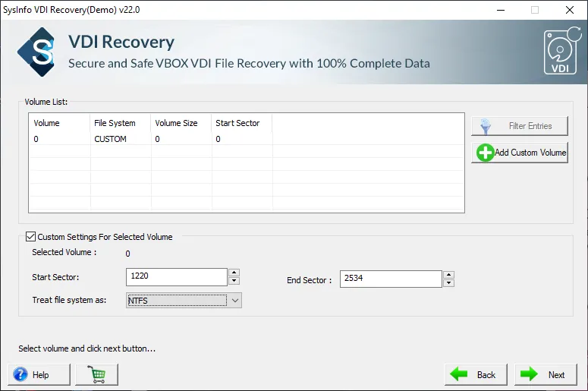Screen dimensions: 588x391
Task: Increase End Sector with up spinner arrow
Action: coord(448,275)
